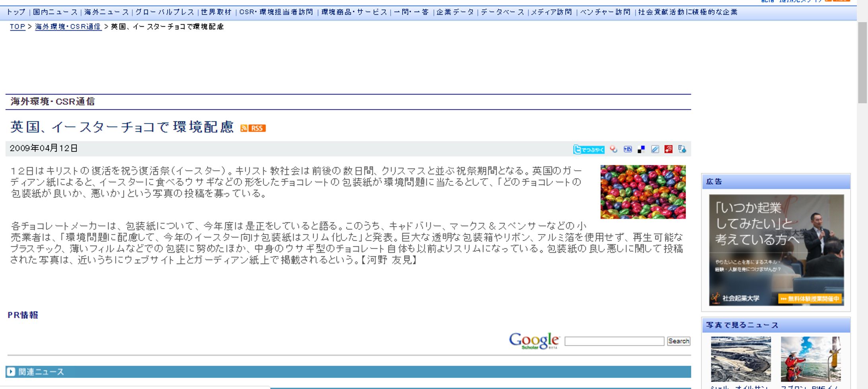Click the Google Scholar search field
Viewport: 868px width, 389px height.
click(614, 341)
